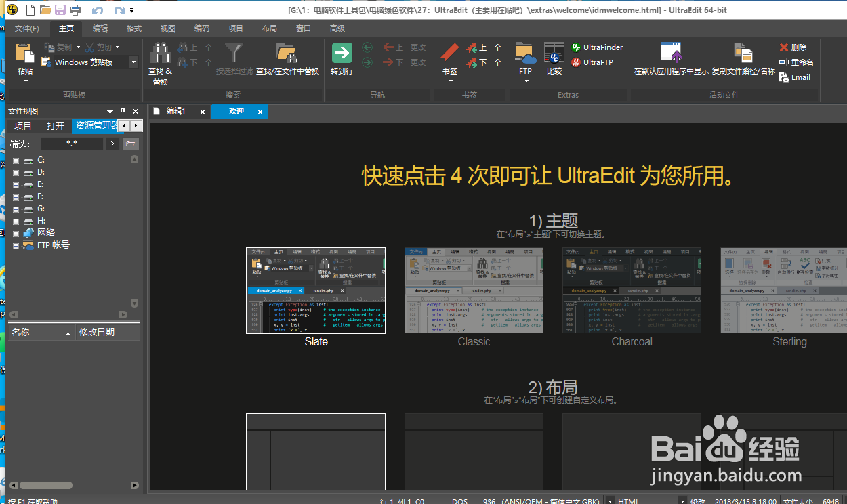
Task: Open 文件视图 panel options dropdown triangle
Action: 110,112
